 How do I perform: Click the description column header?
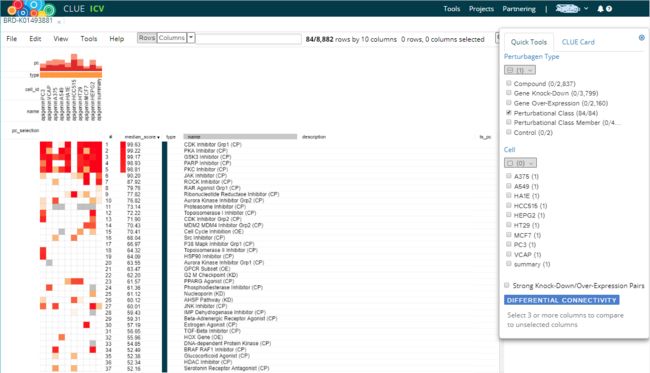pos(314,137)
